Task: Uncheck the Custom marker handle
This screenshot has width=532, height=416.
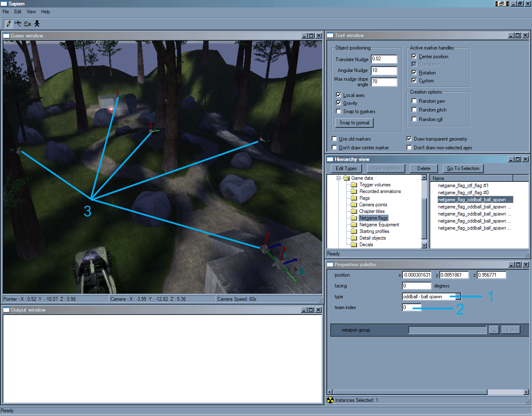Action: tap(414, 80)
